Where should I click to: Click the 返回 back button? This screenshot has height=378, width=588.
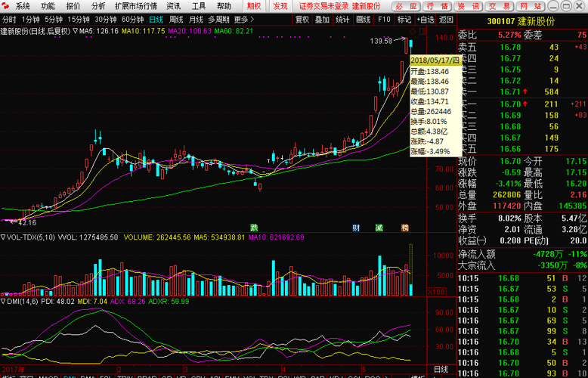click(446, 19)
